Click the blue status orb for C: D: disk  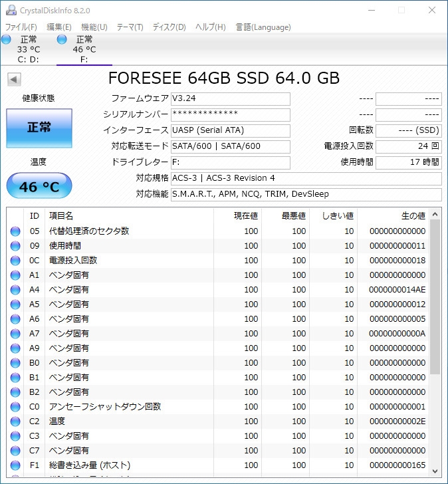[x=6, y=39]
